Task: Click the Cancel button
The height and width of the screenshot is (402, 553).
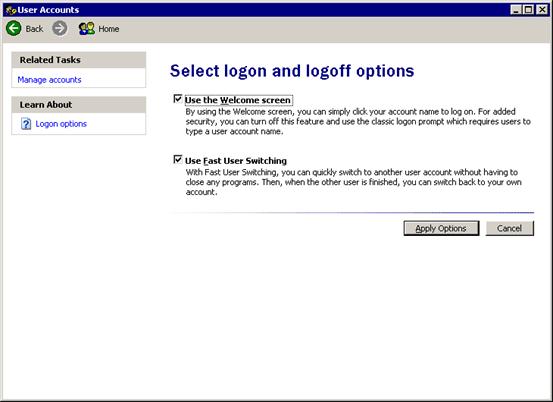Action: (x=510, y=229)
